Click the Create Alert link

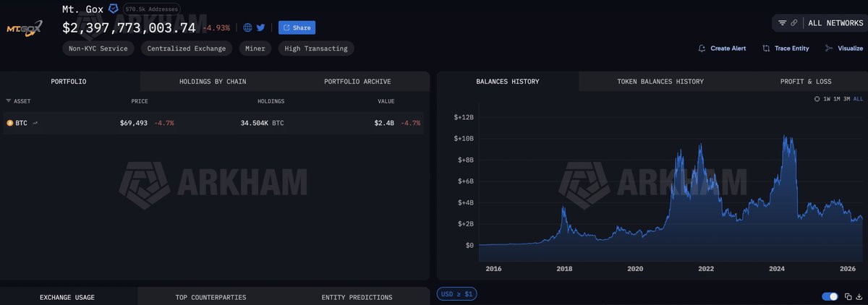coord(721,48)
